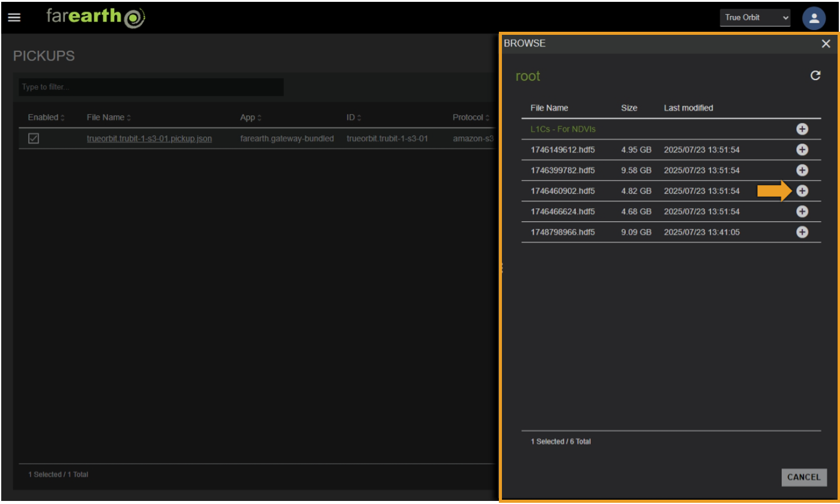Image resolution: width=840 pixels, height=504 pixels.
Task: Click the Last modified column header
Action: click(x=688, y=108)
